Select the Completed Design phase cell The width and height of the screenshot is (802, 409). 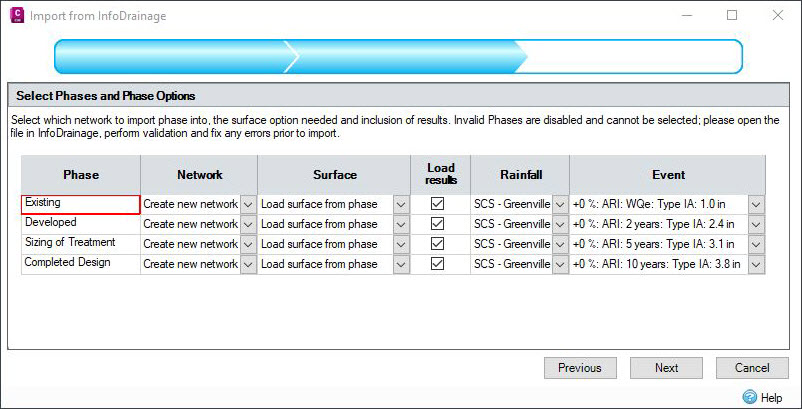81,264
